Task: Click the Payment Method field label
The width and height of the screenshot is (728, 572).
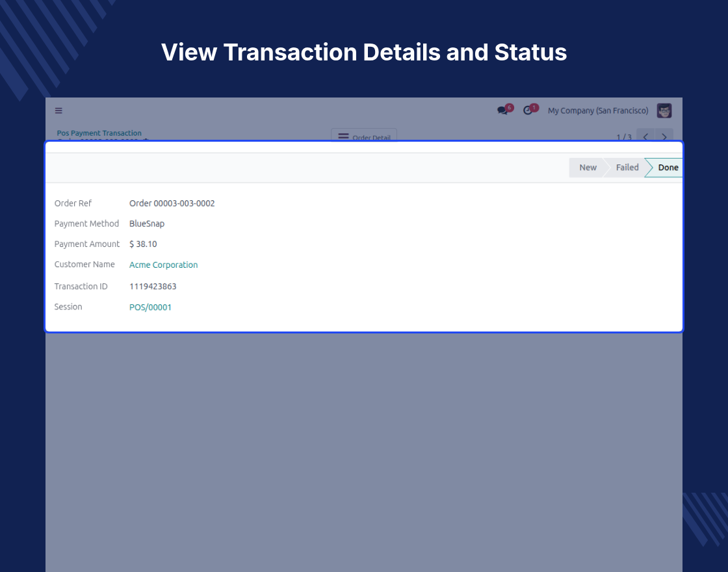Action: coord(86,224)
